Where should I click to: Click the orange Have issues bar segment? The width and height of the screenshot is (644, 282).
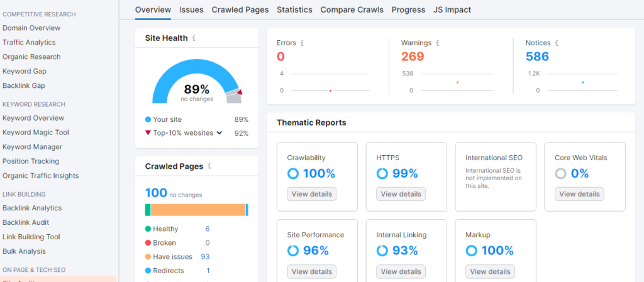(x=198, y=210)
